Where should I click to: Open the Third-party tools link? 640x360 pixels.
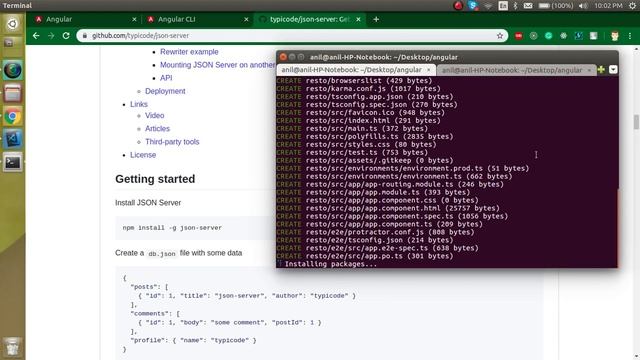(x=172, y=142)
